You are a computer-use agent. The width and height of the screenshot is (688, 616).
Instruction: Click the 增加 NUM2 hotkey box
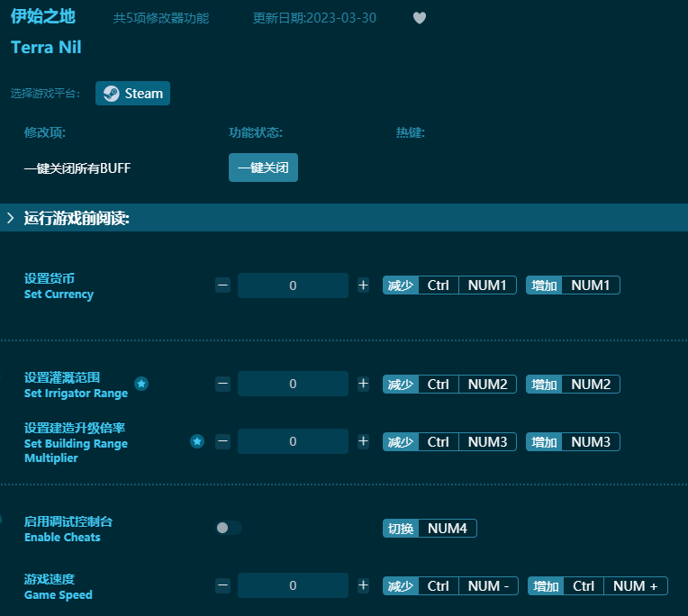(x=573, y=384)
